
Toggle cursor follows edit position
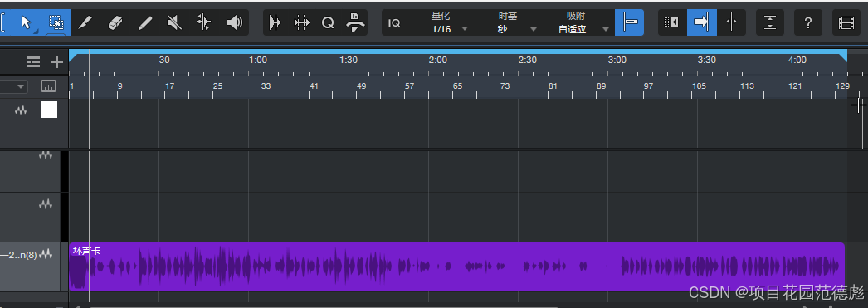[x=731, y=22]
